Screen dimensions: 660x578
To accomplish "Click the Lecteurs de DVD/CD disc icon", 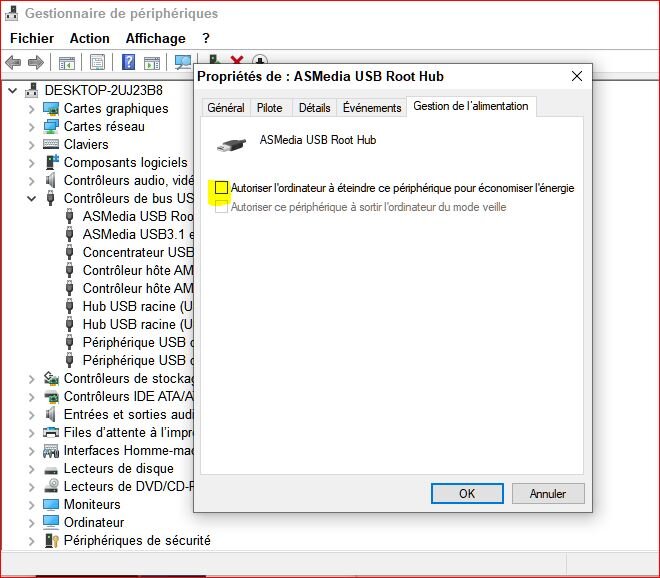I will tap(51, 486).
